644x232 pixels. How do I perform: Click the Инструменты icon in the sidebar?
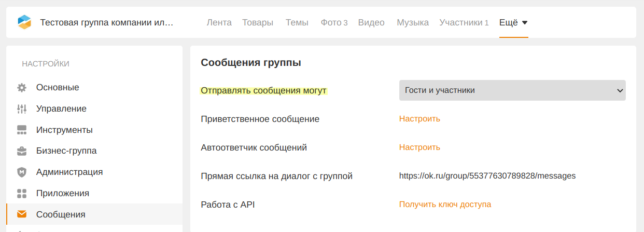[22, 130]
